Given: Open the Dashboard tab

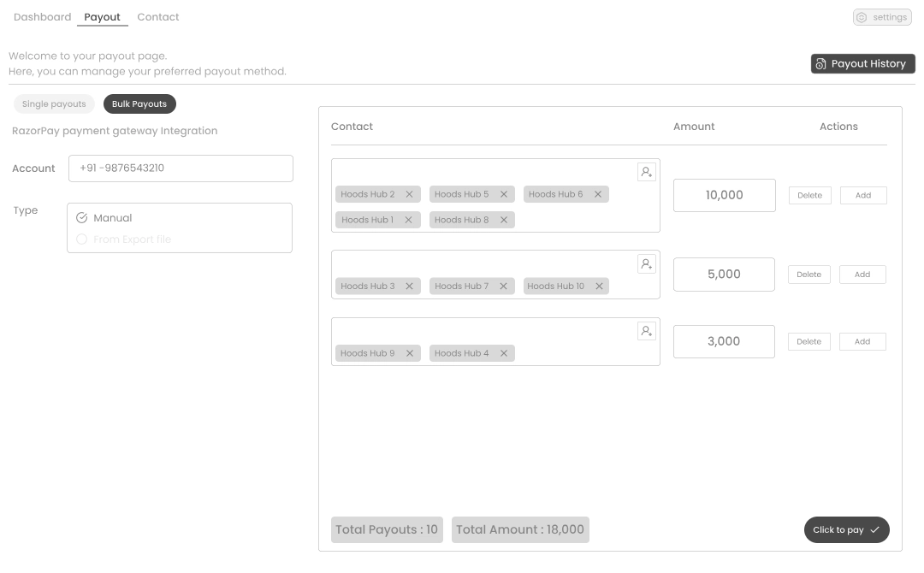Looking at the screenshot, I should click(43, 17).
